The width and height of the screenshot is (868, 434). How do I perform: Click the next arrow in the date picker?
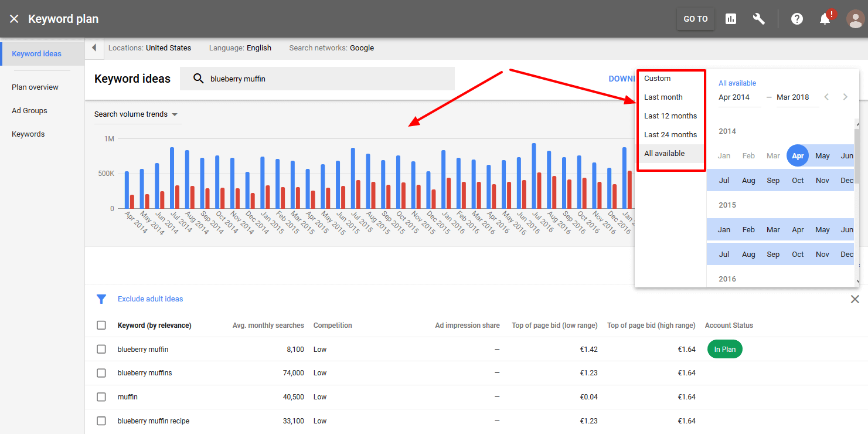click(845, 97)
